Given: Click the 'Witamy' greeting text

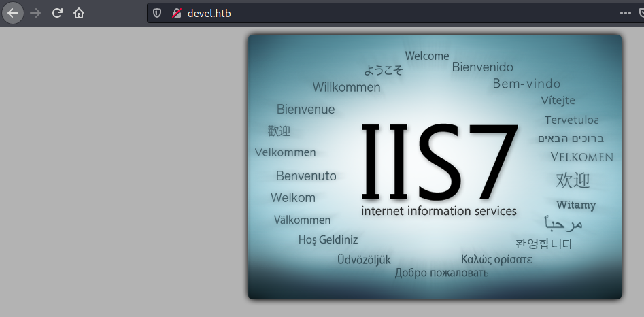Looking at the screenshot, I should (x=575, y=205).
